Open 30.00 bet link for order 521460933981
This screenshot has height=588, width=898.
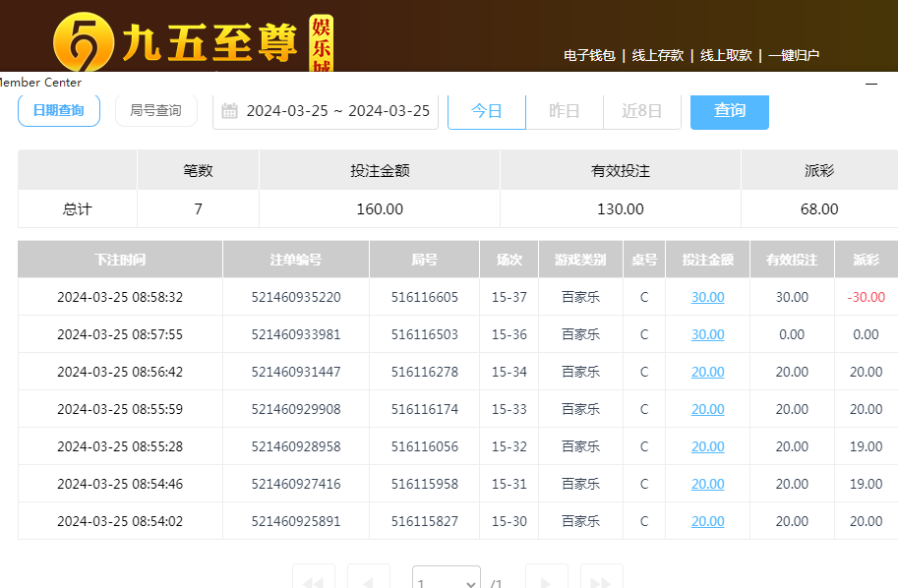[708, 334]
